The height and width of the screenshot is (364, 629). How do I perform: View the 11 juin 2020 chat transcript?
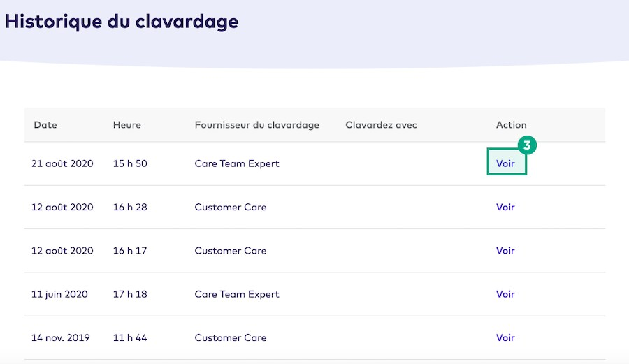point(505,294)
